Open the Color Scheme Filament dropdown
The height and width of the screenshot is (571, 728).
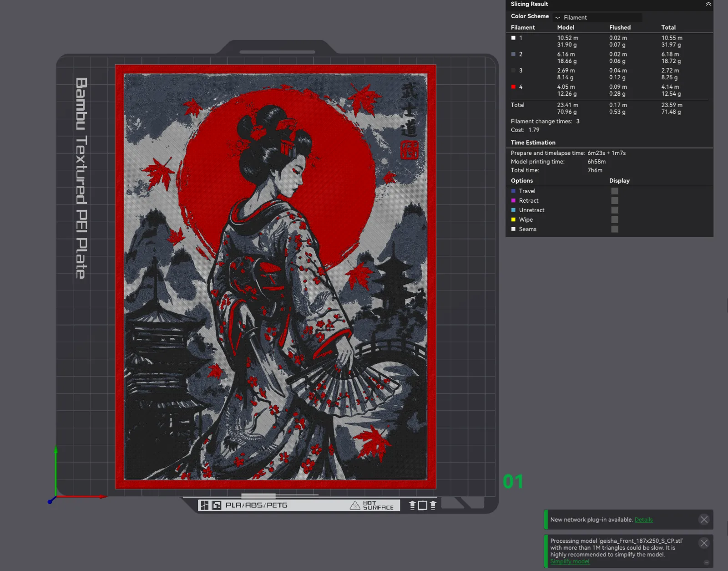point(597,17)
